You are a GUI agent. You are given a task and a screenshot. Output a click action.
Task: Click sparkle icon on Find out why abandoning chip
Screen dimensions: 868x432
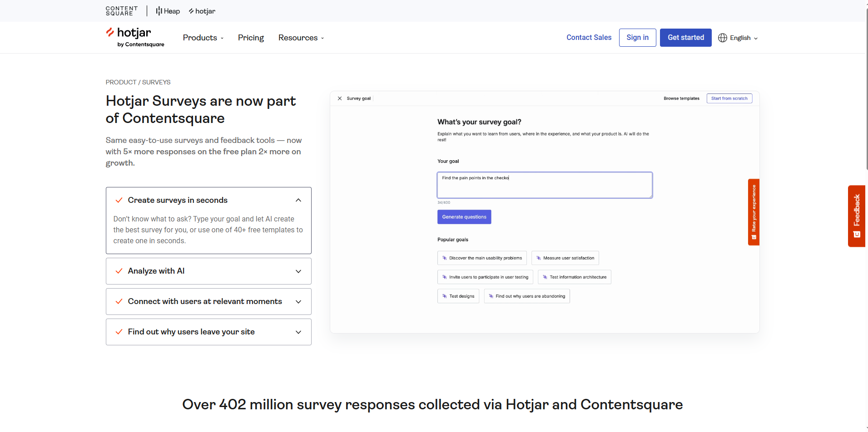[491, 296]
